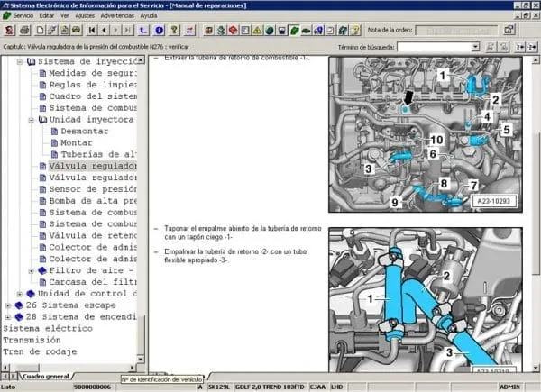Click the document icon beside Sensor de presión
Screen dimensions: 541x392
tap(41, 190)
